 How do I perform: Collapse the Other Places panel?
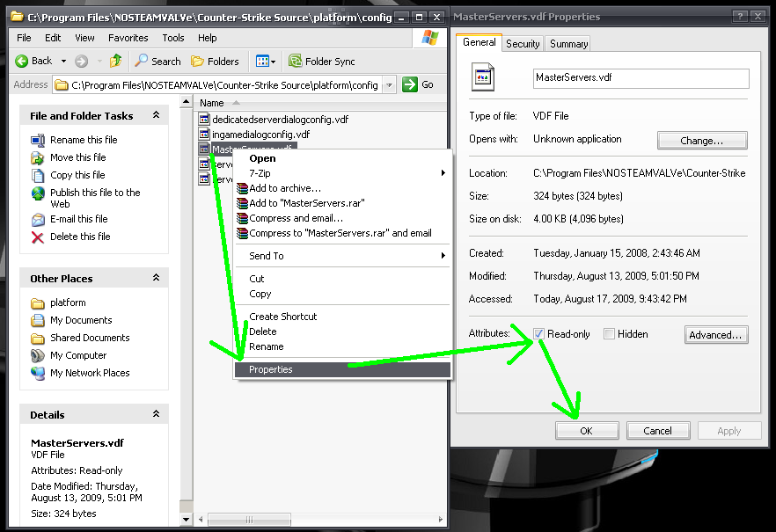pos(156,278)
